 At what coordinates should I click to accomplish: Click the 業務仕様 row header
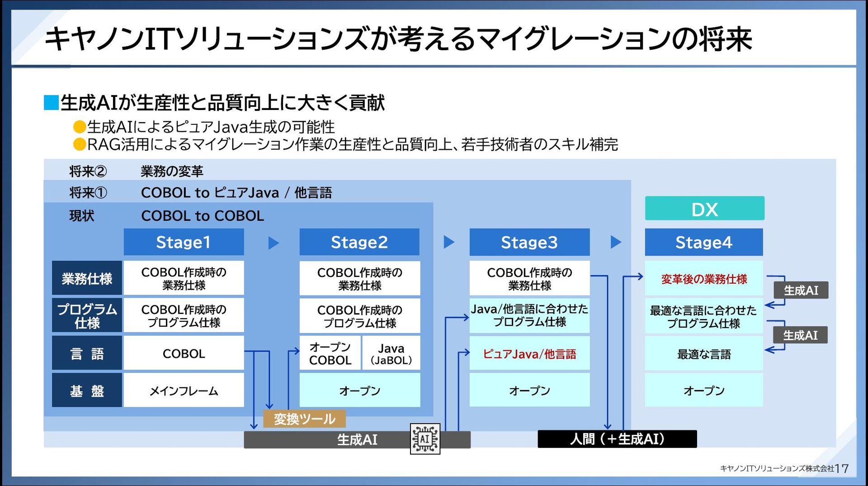[87, 278]
